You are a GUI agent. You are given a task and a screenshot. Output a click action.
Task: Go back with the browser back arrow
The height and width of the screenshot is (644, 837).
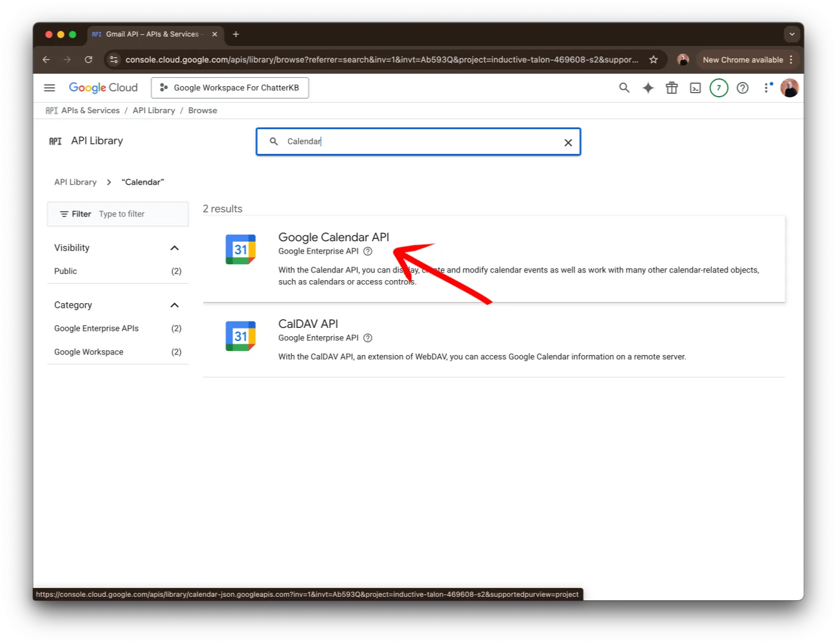46,60
